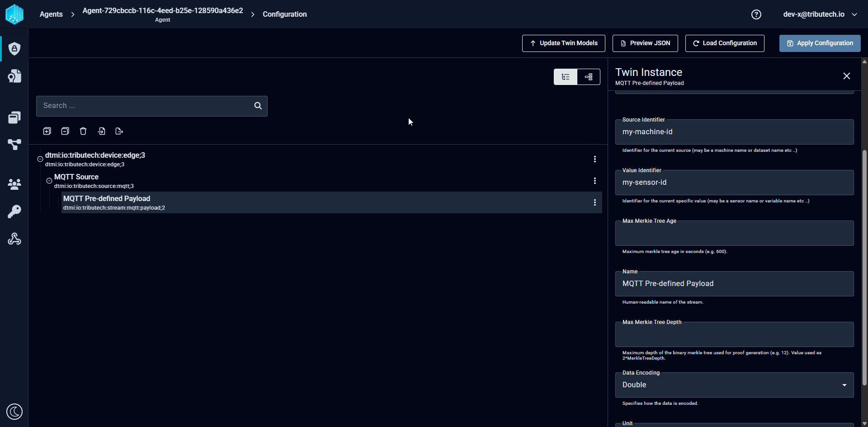Open options menu for MQTT Source row
The width and height of the screenshot is (868, 427).
[595, 181]
